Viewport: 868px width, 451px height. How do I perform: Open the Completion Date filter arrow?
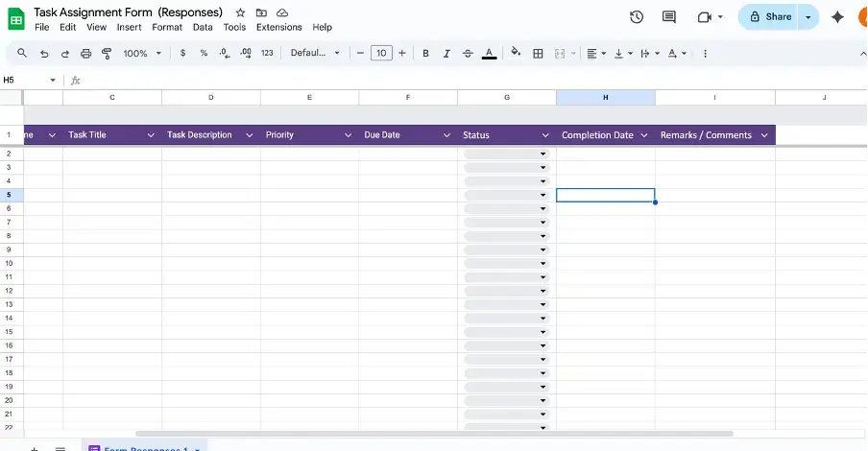(x=644, y=135)
